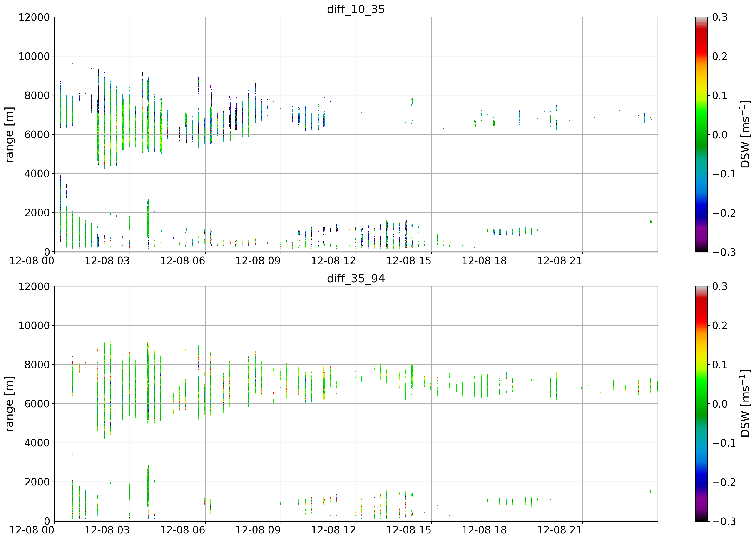This screenshot has width=756, height=540.
Task: Click the diff_10_35 plot title
Action: pyautogui.click(x=356, y=9)
